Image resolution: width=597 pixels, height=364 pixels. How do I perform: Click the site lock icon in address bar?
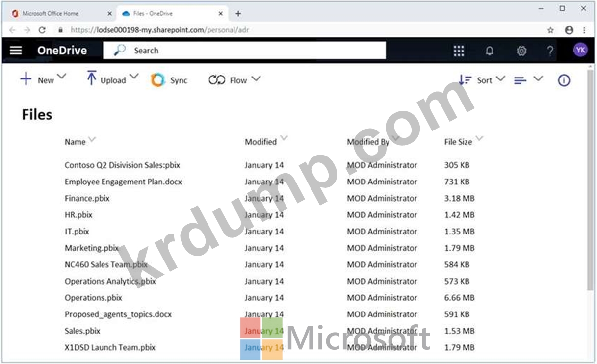[x=61, y=30]
